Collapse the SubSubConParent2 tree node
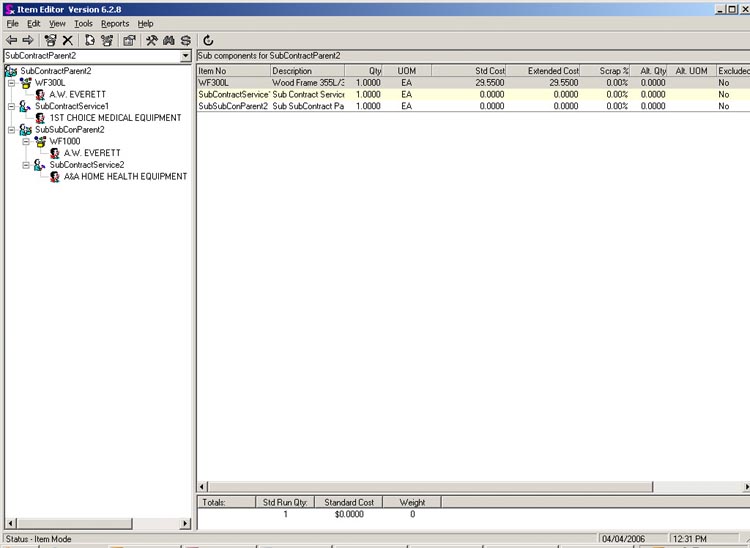This screenshot has width=750, height=548. 11,130
